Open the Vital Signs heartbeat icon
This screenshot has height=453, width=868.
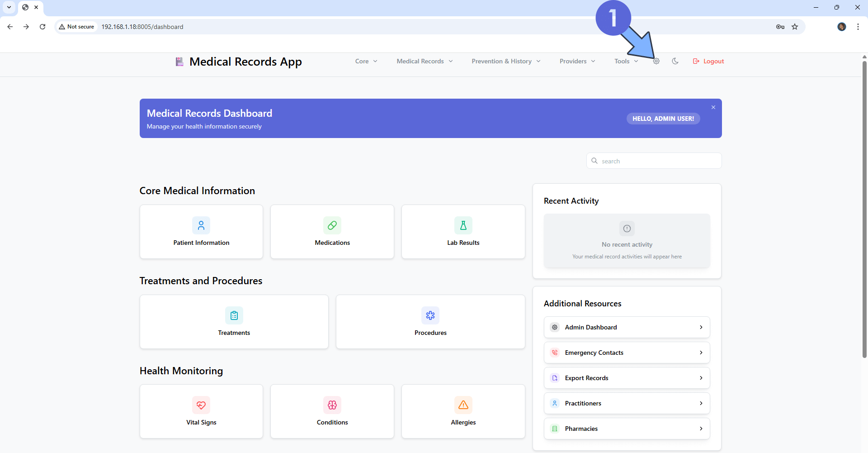click(x=201, y=405)
